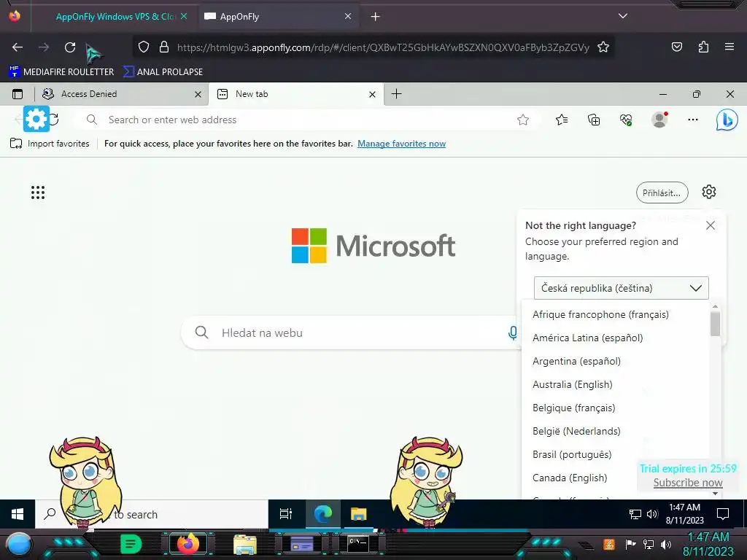
Task: Expand Firefox list all tabs chevron
Action: click(623, 16)
